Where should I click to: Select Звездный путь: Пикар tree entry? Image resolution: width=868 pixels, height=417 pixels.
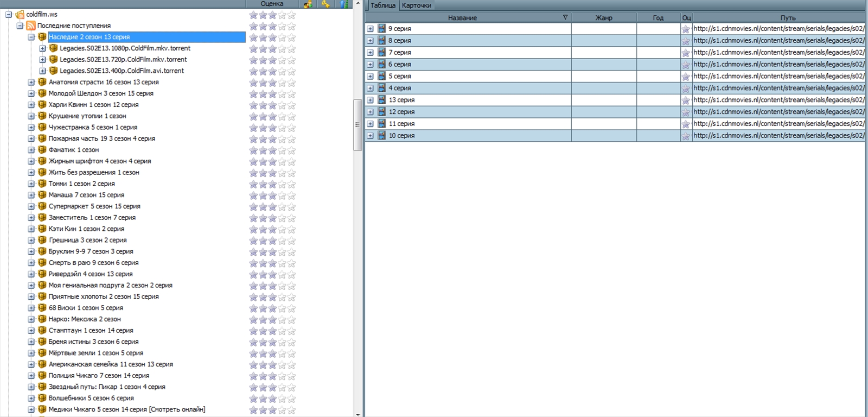coord(107,387)
